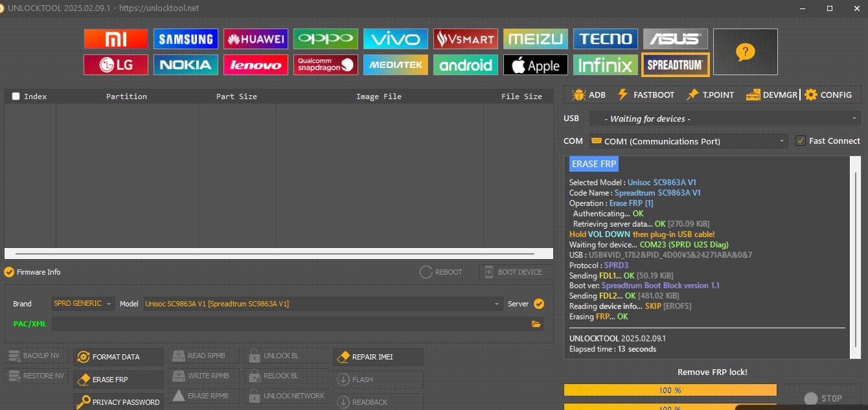Select the Vivo brand logo

tap(396, 39)
